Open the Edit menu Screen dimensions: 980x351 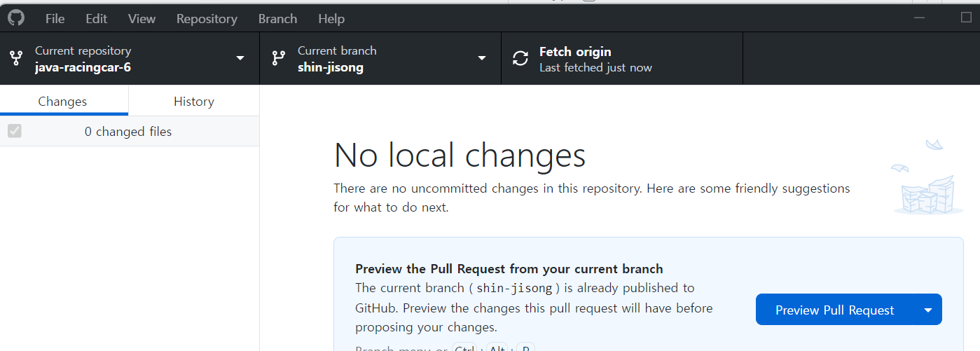click(97, 19)
